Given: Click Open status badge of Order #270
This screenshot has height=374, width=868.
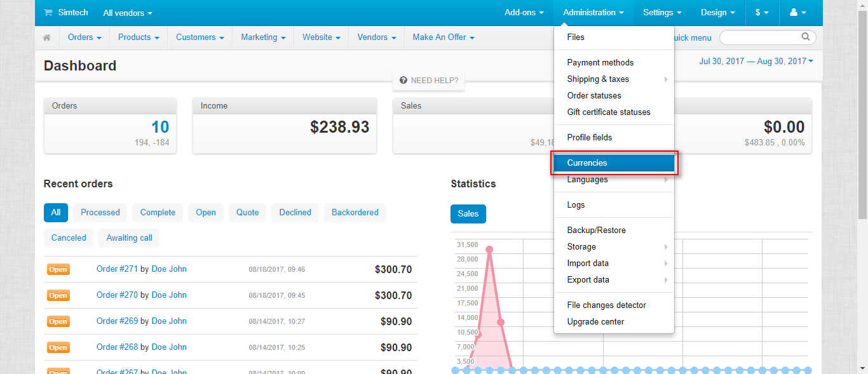Looking at the screenshot, I should 58,296.
